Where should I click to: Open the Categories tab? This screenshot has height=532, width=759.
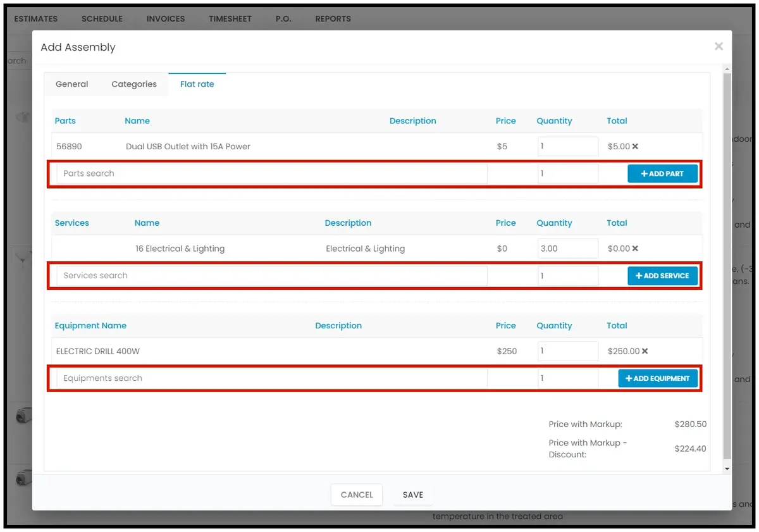point(134,84)
